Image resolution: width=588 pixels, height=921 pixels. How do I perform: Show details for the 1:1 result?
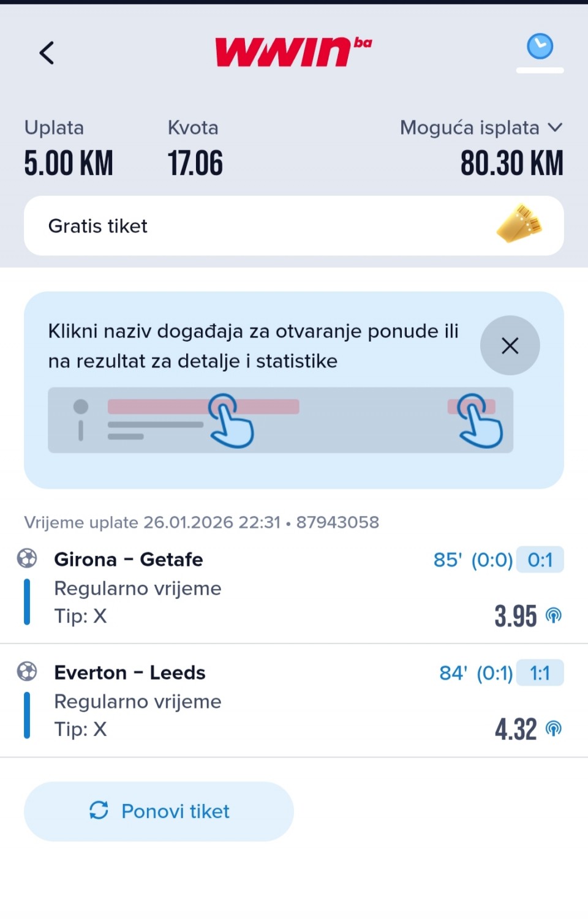(540, 672)
